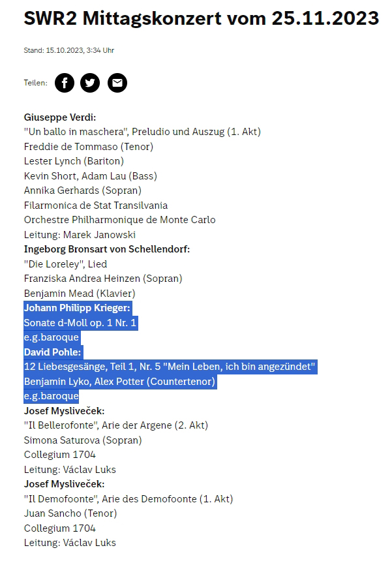
Task: Share the page on Facebook
Action: point(65,83)
